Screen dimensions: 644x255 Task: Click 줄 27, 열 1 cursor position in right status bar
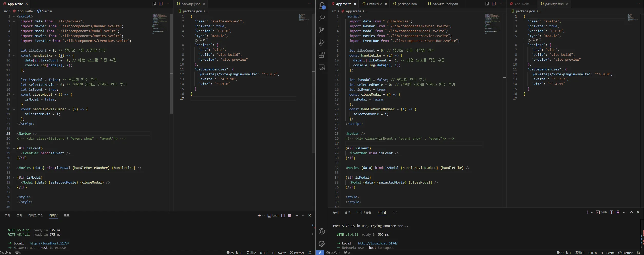click(x=564, y=253)
